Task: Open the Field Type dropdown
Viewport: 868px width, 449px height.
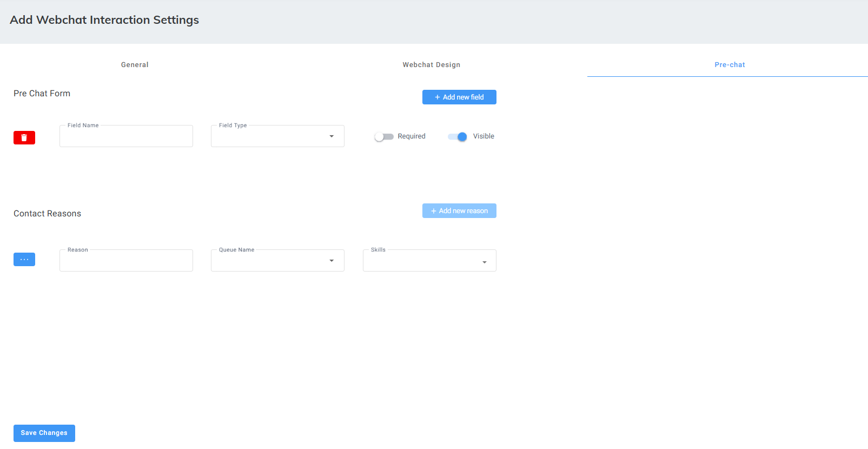Action: pos(277,136)
